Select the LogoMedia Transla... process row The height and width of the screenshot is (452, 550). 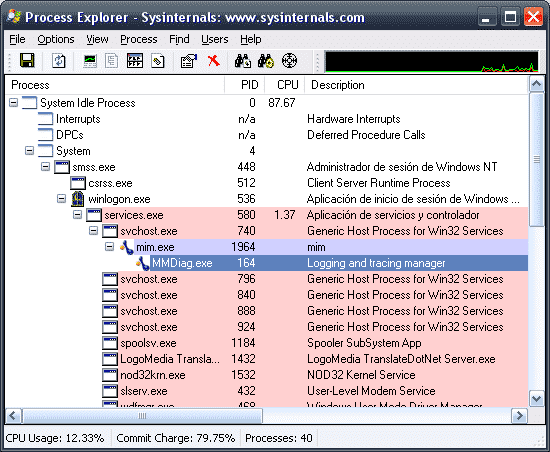pyautogui.click(x=267, y=359)
